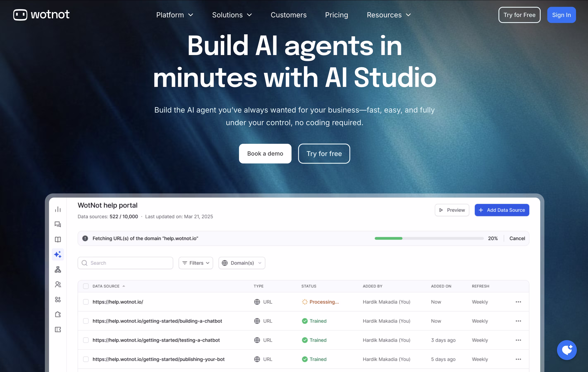Viewport: 588px width, 372px height.
Task: Click the Try for Free header button
Action: click(x=519, y=15)
